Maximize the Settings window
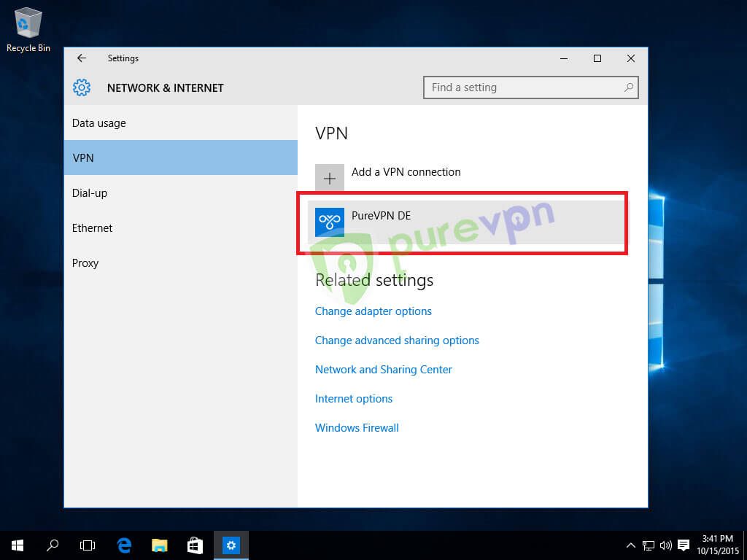The image size is (747, 560). [597, 58]
